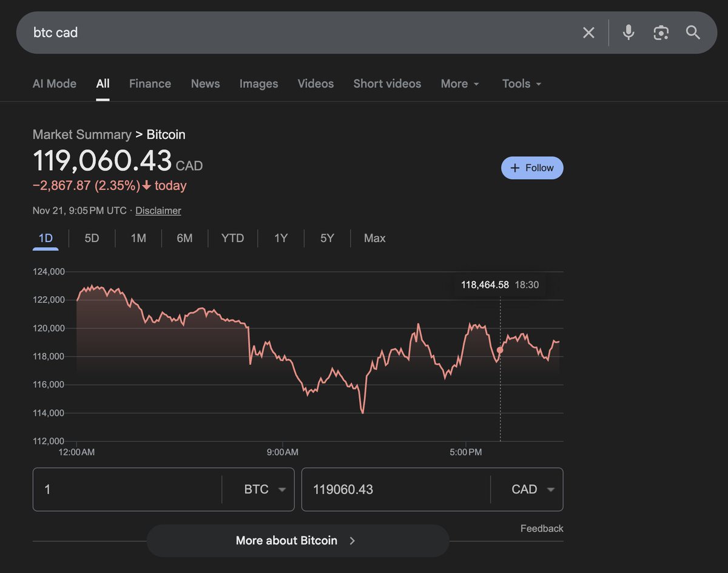Viewport: 728px width, 573px height.
Task: Select the 5Y chart range
Action: coord(327,239)
